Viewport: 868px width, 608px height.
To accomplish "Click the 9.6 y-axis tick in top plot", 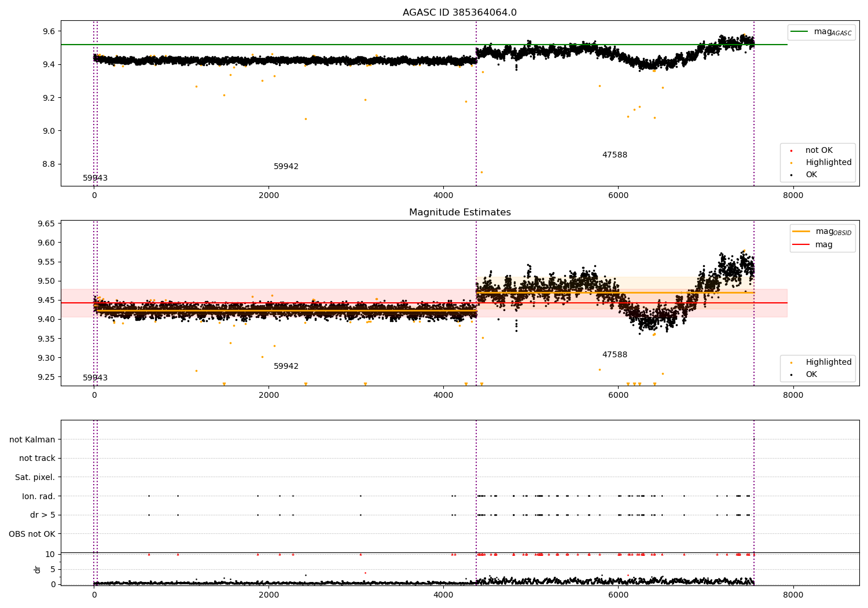I will point(49,31).
